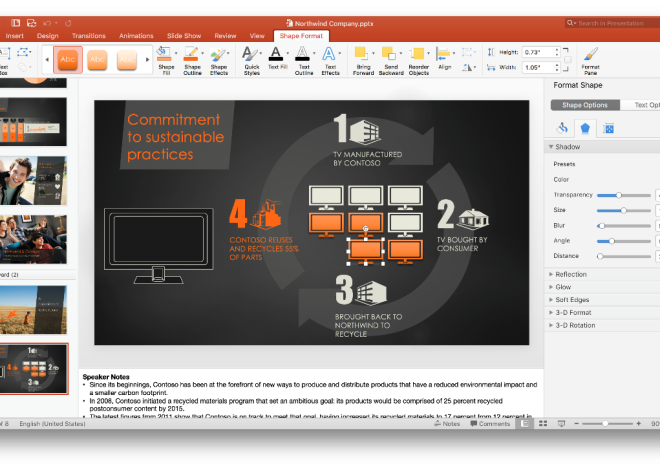Click the Rotate objects triangle icon
Screen dimensions: 660x470
467,67
